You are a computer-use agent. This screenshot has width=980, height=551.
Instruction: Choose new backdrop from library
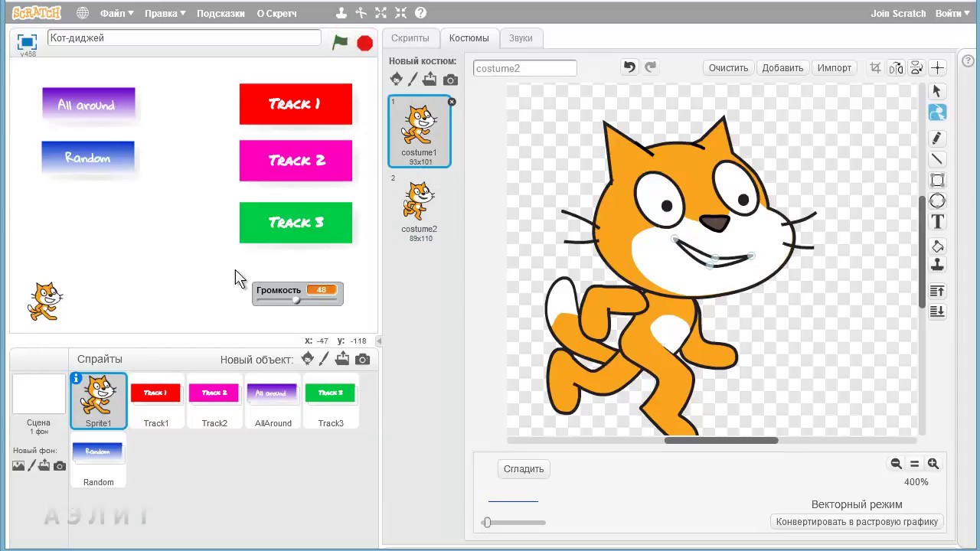(18, 465)
